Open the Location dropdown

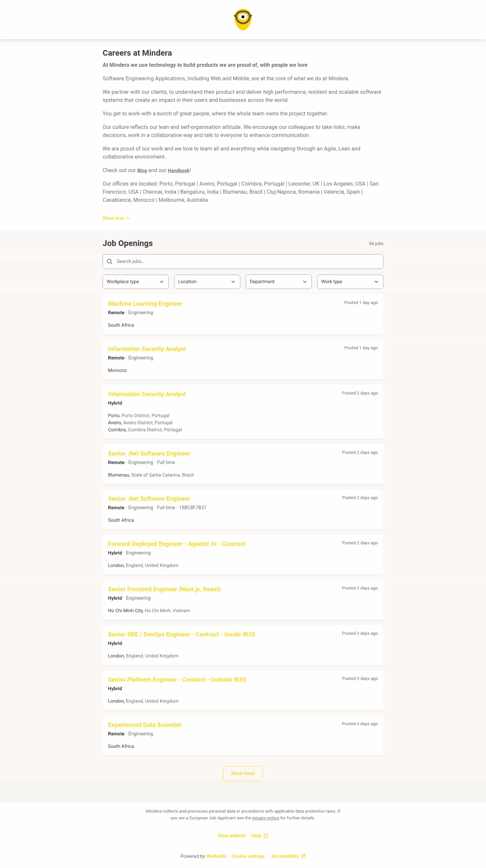207,282
